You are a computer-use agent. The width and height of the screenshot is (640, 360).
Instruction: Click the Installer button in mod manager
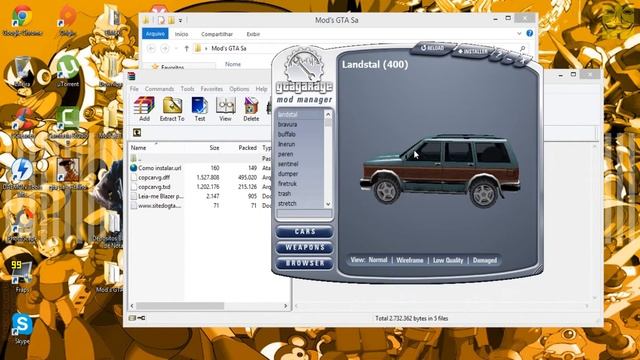click(x=473, y=51)
